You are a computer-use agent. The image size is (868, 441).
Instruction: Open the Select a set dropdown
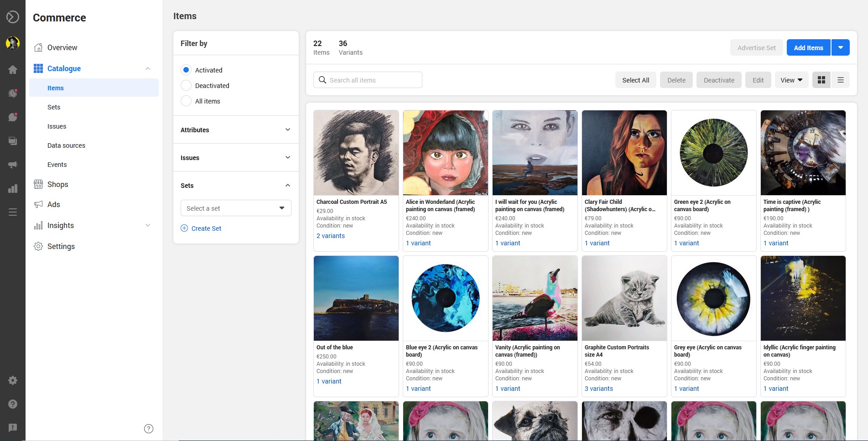236,208
